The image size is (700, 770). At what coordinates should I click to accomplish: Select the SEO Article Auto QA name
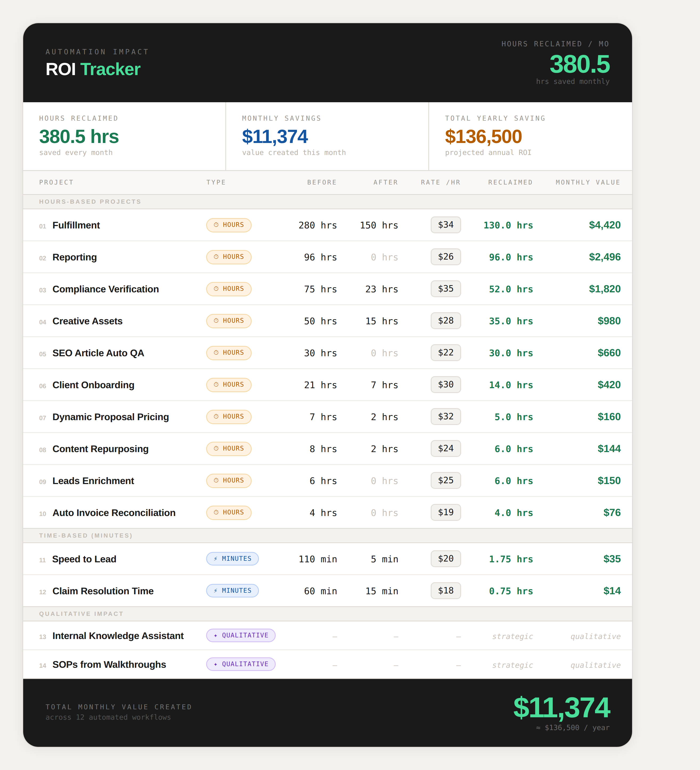98,353
